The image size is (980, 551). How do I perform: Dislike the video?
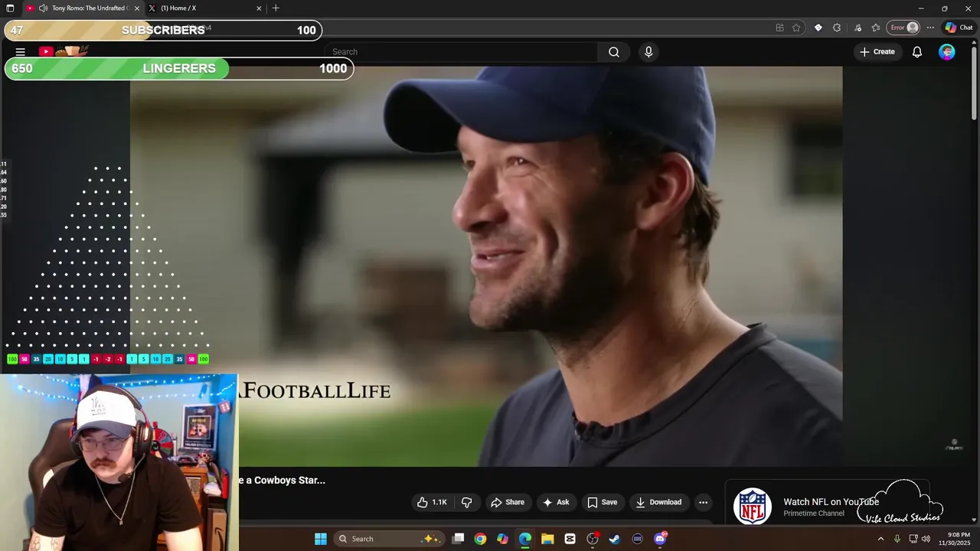pyautogui.click(x=466, y=502)
